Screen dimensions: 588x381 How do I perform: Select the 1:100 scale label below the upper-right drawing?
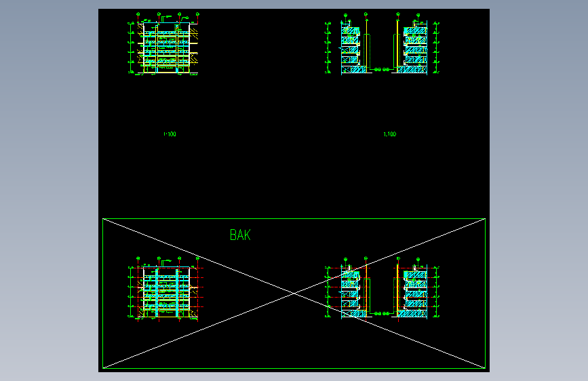coord(389,134)
